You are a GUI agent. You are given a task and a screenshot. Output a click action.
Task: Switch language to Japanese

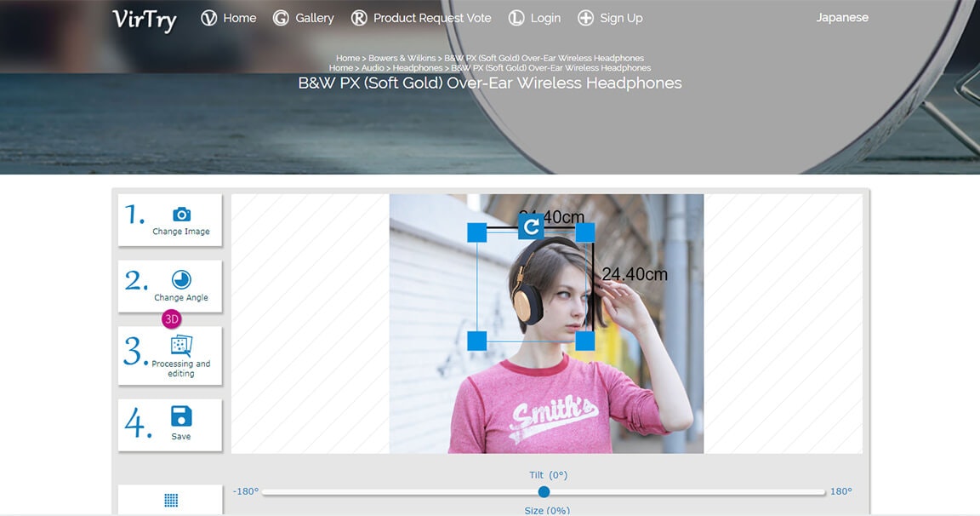click(842, 18)
